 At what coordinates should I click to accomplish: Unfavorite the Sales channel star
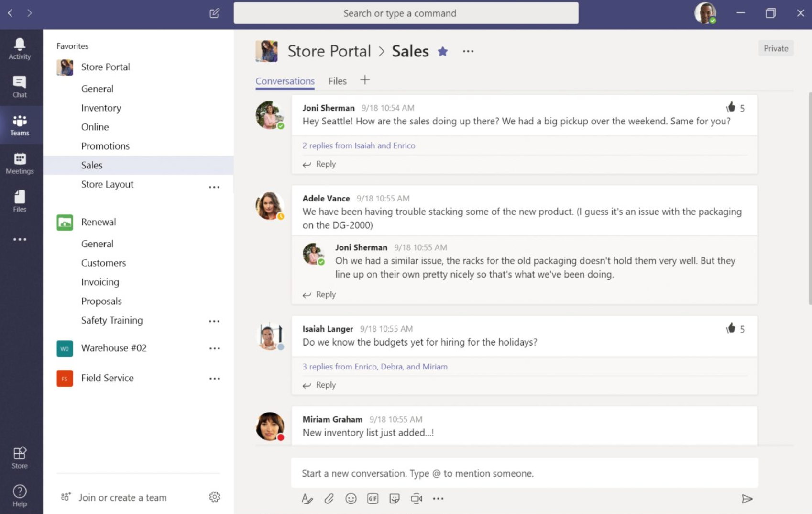(443, 51)
